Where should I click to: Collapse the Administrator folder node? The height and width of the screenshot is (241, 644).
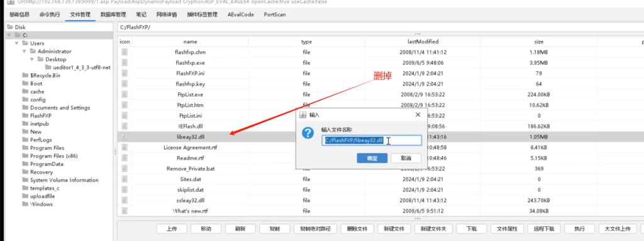point(25,52)
